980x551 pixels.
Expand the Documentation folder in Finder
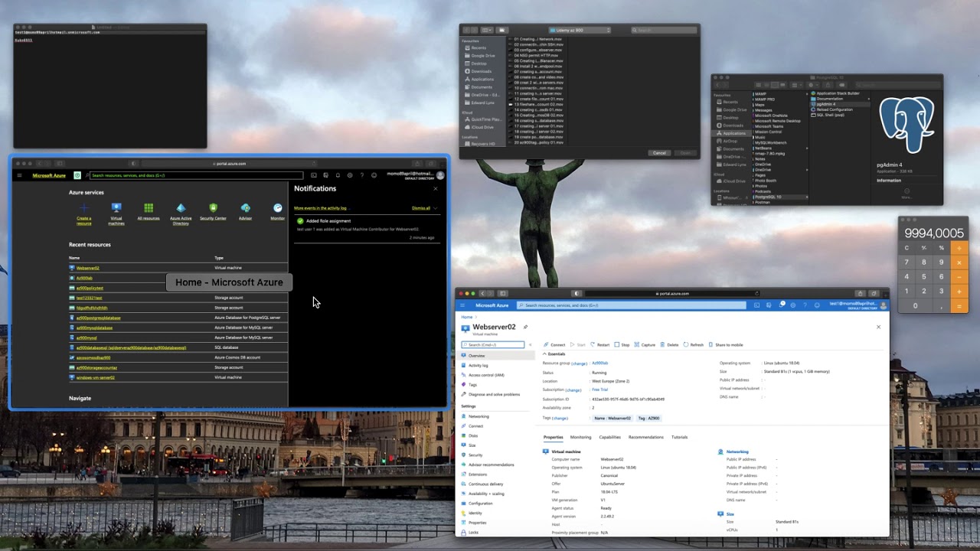point(869,99)
